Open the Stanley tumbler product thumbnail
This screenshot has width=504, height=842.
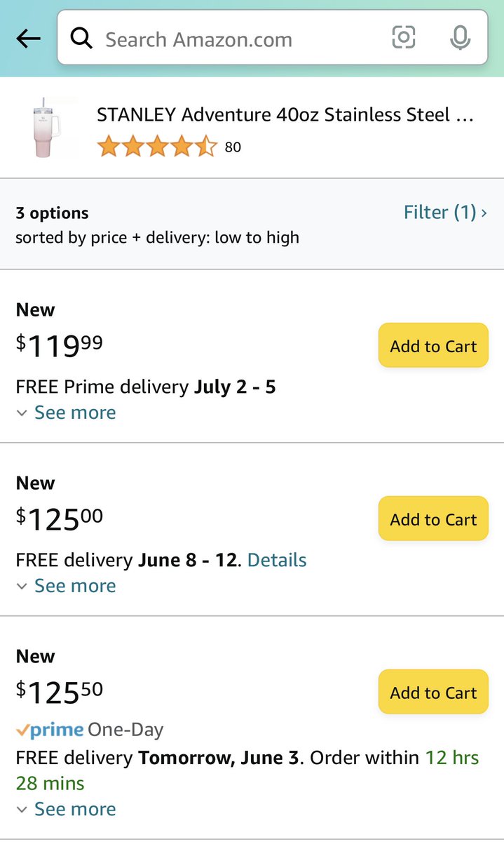(x=46, y=128)
